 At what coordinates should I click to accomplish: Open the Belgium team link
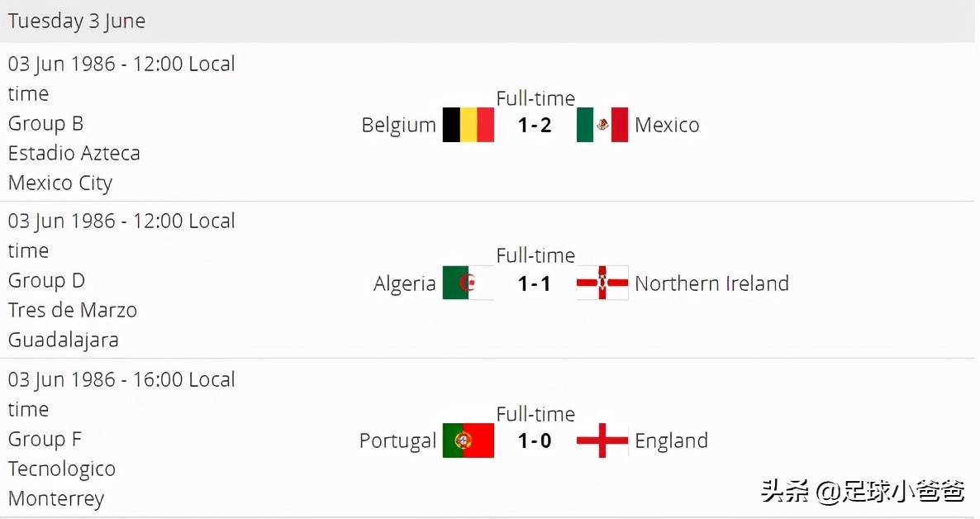tap(398, 126)
